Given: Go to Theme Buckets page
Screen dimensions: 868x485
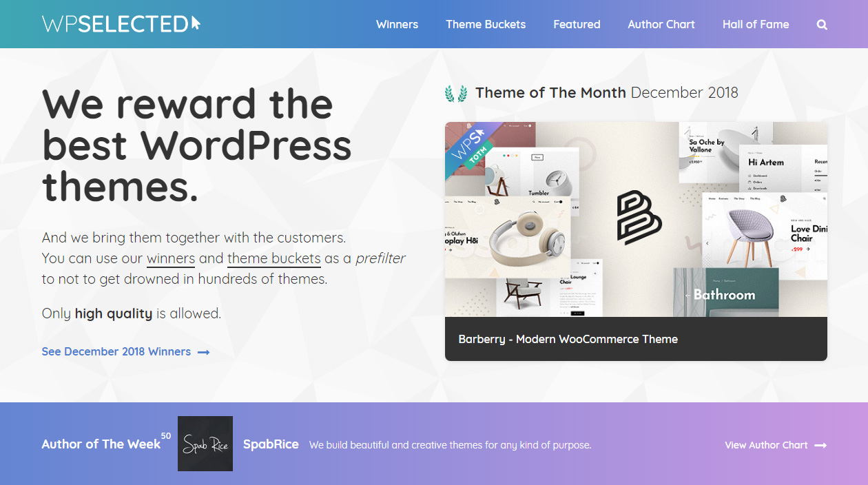Looking at the screenshot, I should (486, 24).
